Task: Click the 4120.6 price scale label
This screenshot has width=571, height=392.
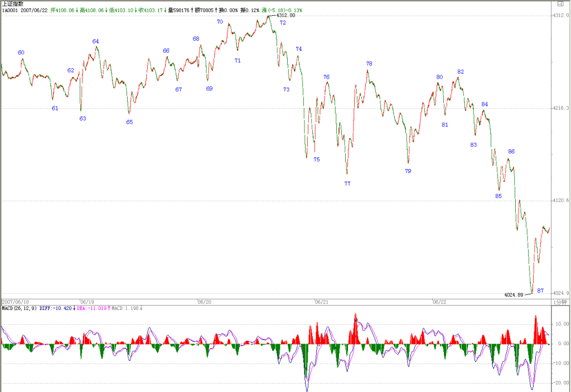Action: (x=561, y=200)
